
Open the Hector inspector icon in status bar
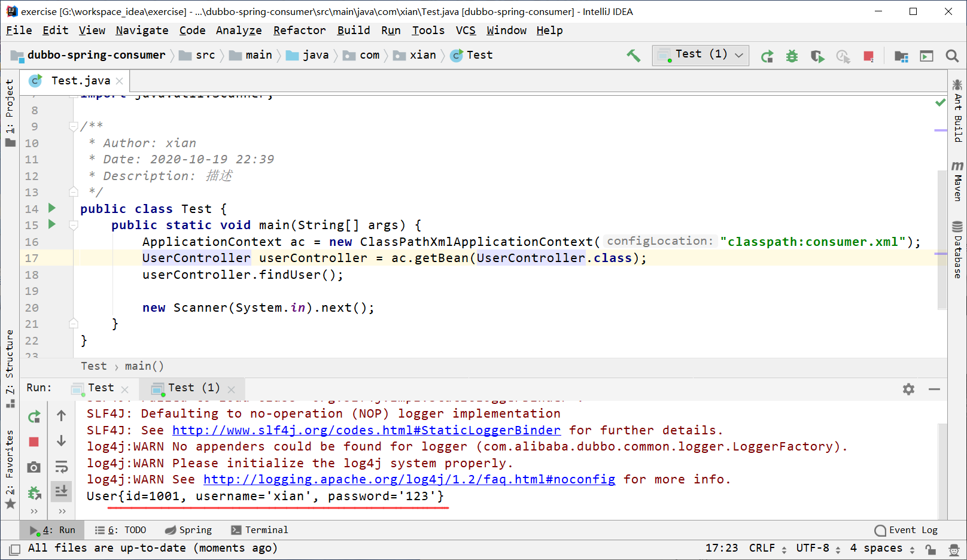pos(954,549)
